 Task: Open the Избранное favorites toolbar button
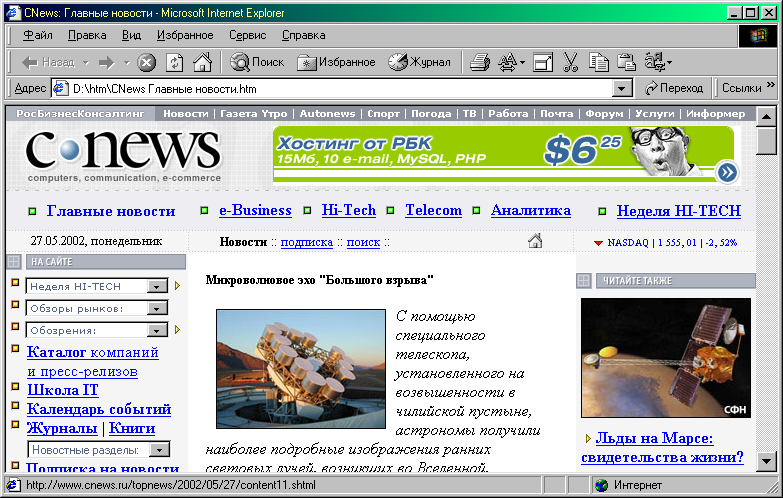tap(336, 62)
